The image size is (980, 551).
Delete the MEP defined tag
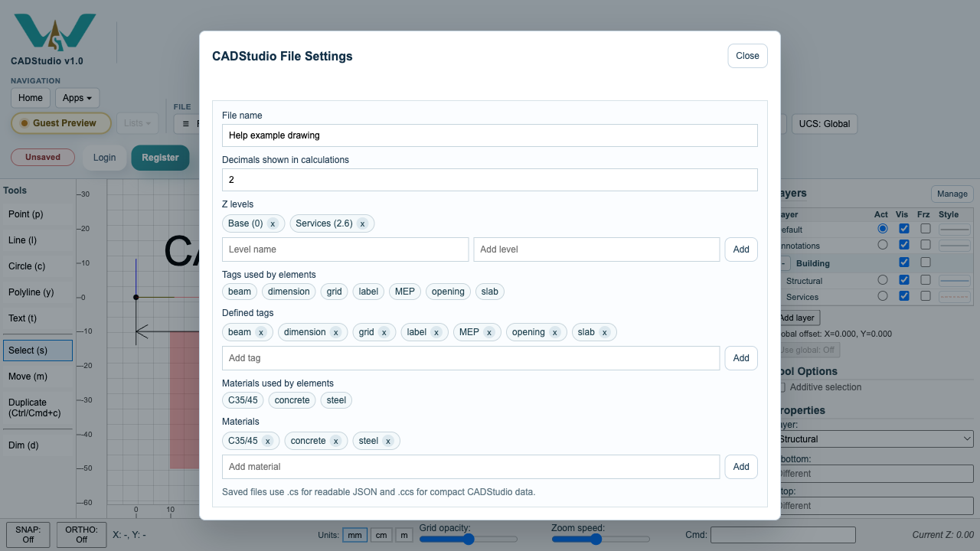[488, 332]
